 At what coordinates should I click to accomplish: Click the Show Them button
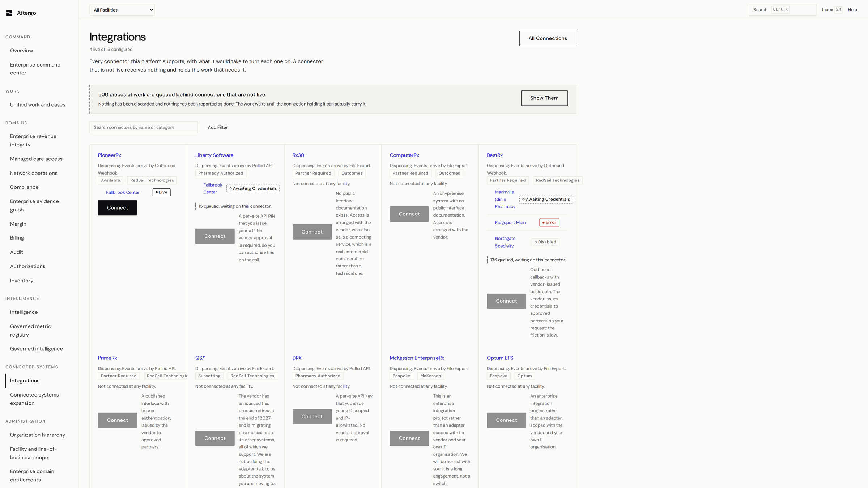click(544, 98)
